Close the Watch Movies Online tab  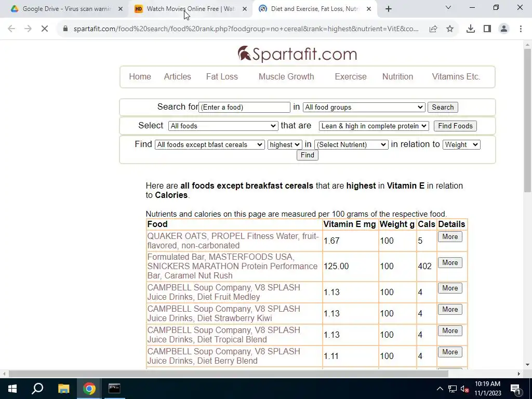tap(245, 9)
